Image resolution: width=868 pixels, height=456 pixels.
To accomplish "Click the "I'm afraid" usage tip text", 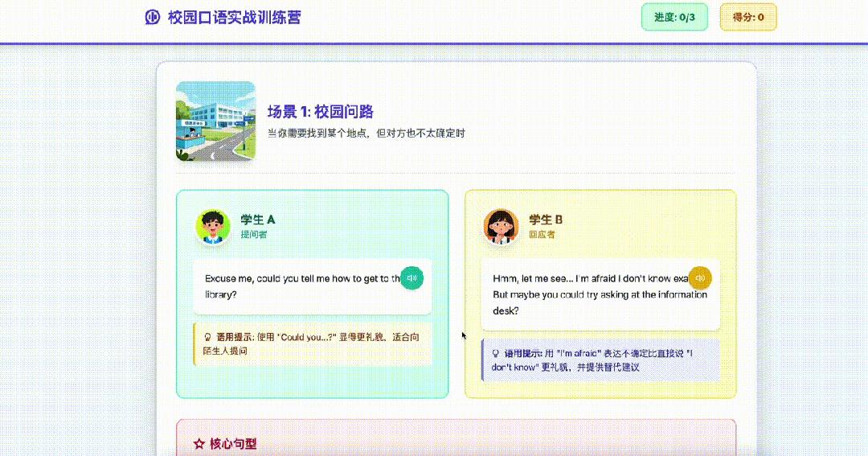I will pos(592,360).
